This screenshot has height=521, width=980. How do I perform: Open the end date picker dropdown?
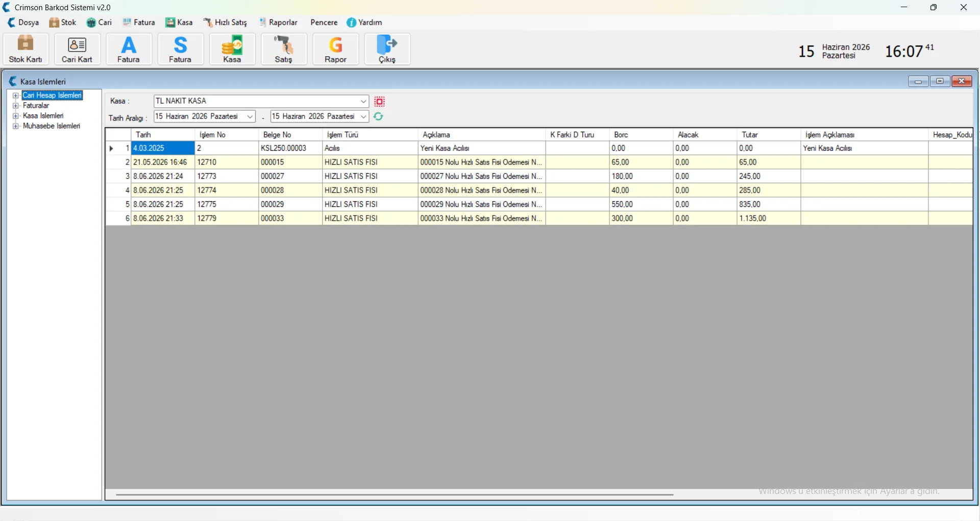(x=363, y=116)
